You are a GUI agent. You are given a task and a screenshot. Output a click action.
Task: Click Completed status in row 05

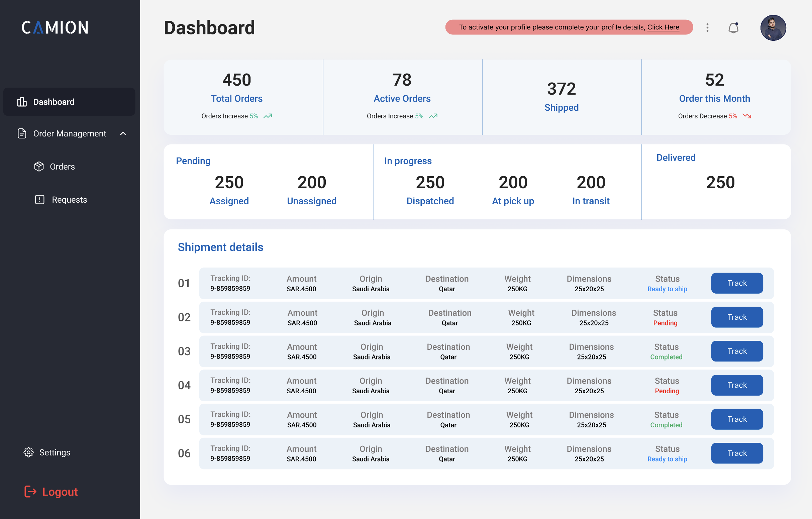point(666,425)
